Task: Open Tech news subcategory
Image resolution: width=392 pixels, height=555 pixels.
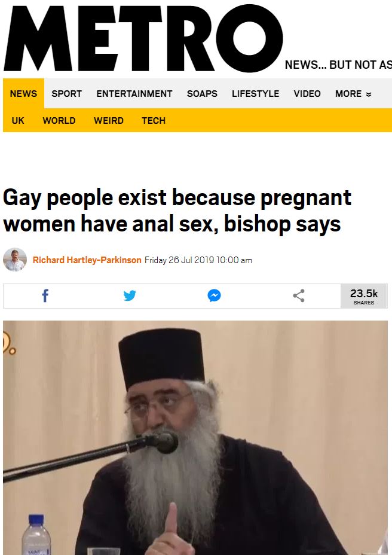Action: point(154,121)
